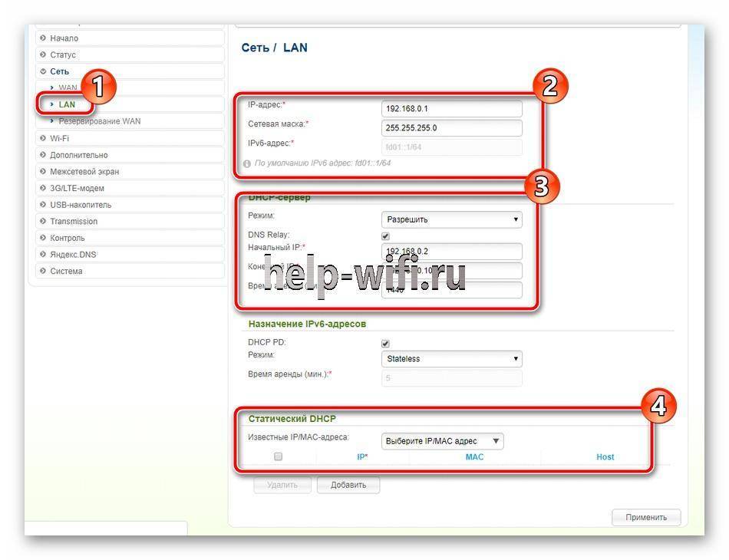Screen dimensions: 729x560
Task: Open 3G/LTE-модем section
Action: tap(130, 188)
